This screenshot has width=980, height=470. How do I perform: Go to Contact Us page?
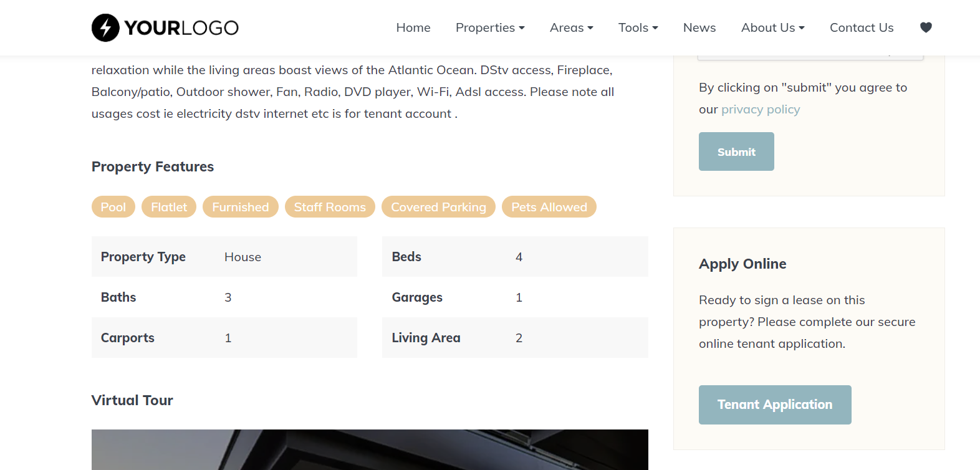click(x=862, y=27)
